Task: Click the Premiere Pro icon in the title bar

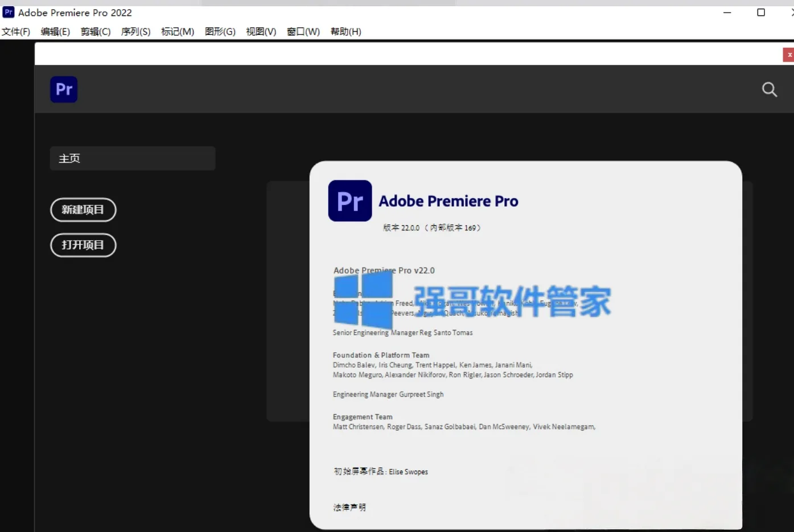Action: [9, 12]
